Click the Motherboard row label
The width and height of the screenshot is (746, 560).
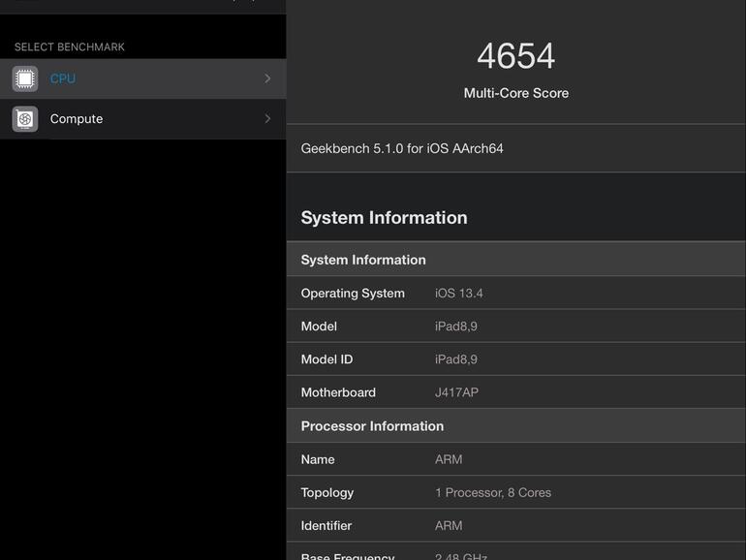pyautogui.click(x=338, y=392)
